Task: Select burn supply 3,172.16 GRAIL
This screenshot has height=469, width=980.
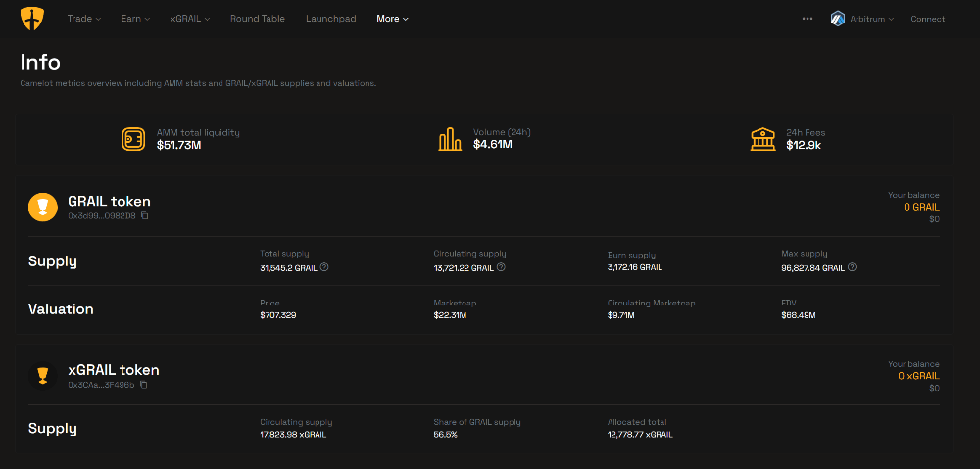Action: tap(635, 267)
